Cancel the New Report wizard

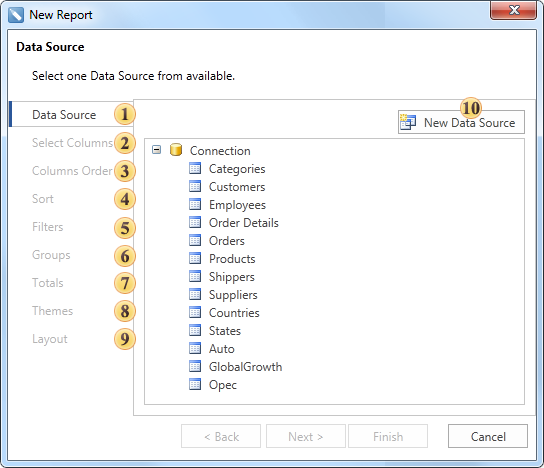[x=488, y=436]
